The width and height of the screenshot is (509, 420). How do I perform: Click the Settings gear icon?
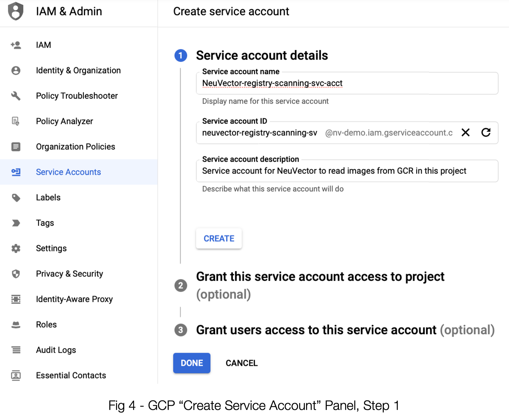click(16, 249)
